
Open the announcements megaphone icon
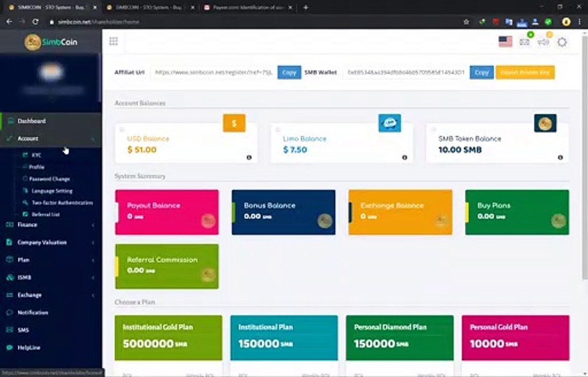[543, 42]
